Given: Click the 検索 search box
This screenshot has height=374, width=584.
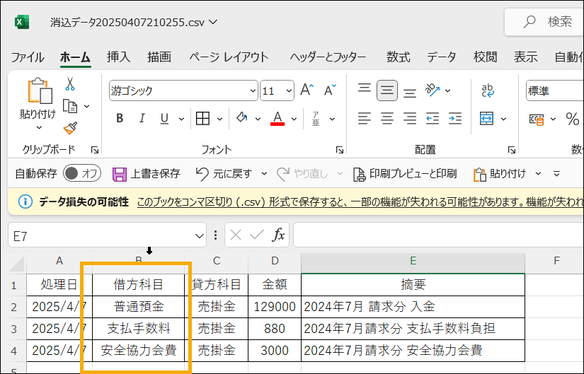Looking at the screenshot, I should [544, 22].
